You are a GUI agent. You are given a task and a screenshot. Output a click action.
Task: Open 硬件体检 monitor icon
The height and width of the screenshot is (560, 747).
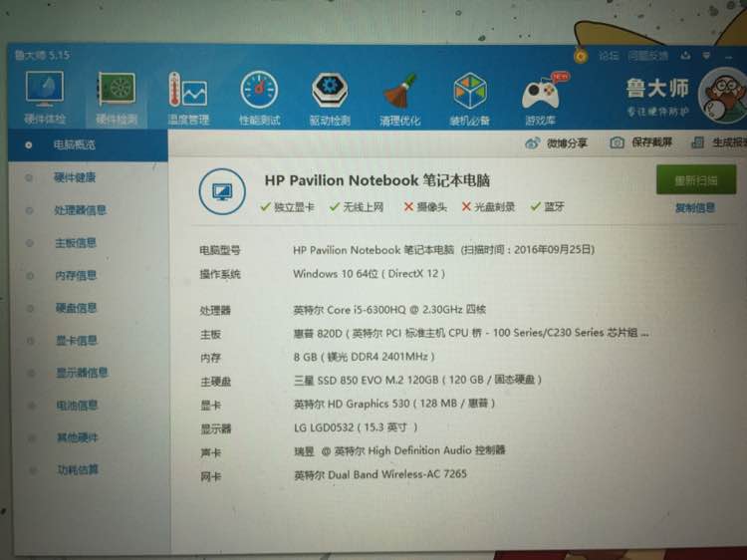click(x=44, y=89)
